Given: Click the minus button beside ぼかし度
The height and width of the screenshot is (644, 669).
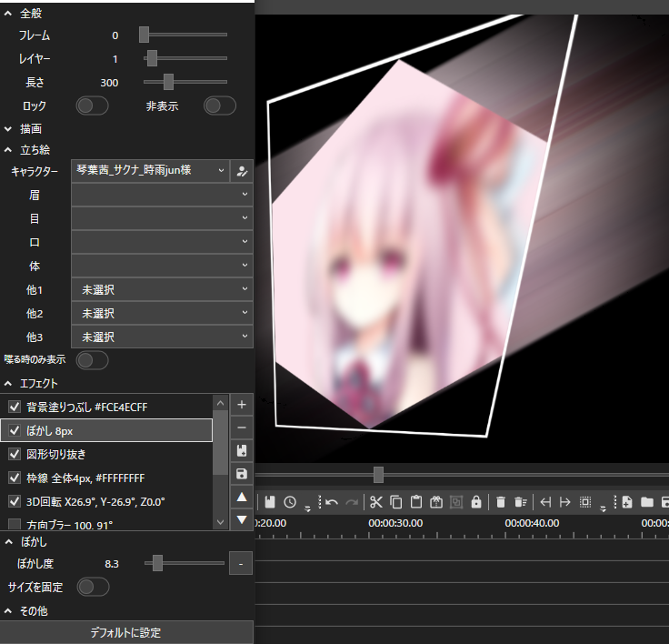Looking at the screenshot, I should (241, 563).
